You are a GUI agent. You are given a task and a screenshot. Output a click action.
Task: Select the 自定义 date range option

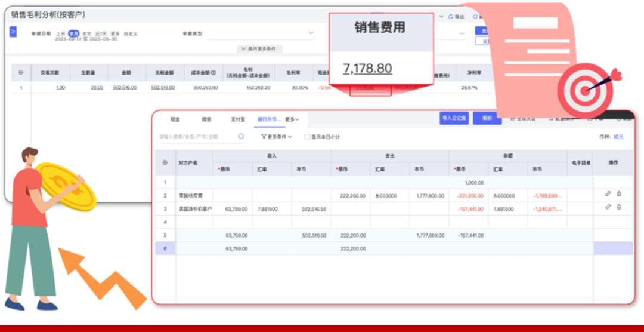coord(131,33)
